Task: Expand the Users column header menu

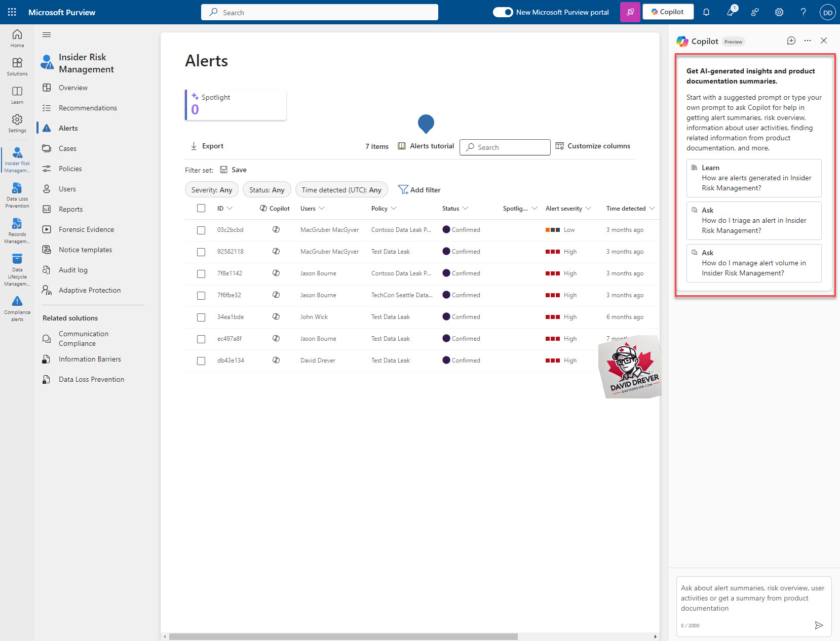Action: pos(322,208)
